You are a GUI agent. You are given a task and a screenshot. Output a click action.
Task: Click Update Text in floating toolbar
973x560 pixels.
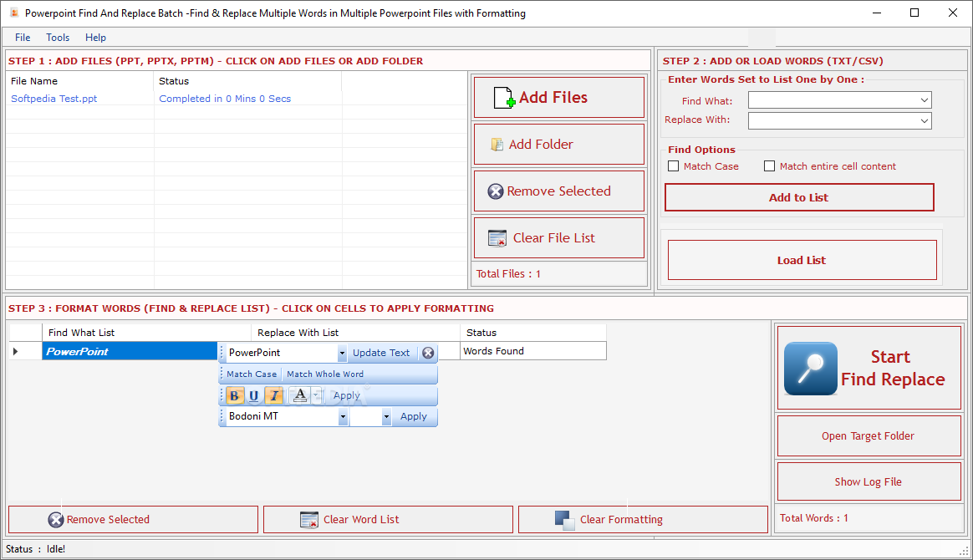[x=381, y=353]
